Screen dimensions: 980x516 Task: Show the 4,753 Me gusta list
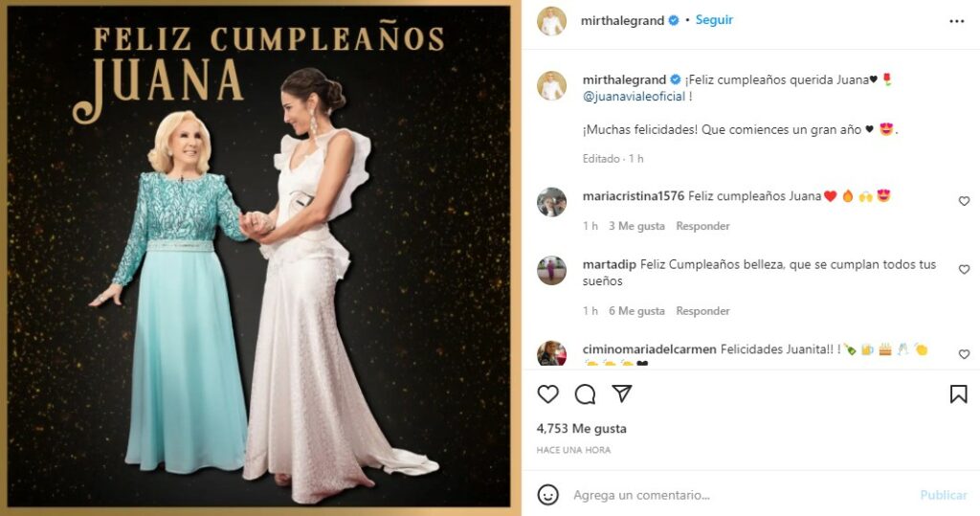[581, 429]
